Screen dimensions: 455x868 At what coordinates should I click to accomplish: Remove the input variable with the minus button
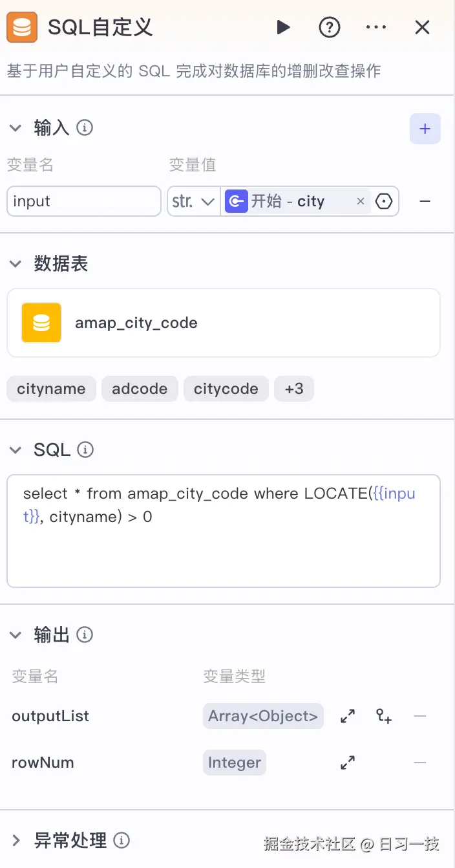coord(425,201)
